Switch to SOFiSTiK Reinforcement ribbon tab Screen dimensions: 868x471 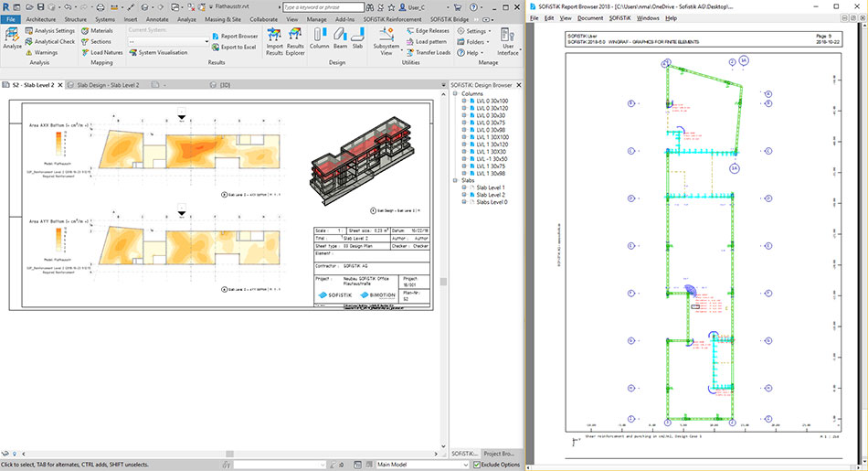click(x=392, y=19)
